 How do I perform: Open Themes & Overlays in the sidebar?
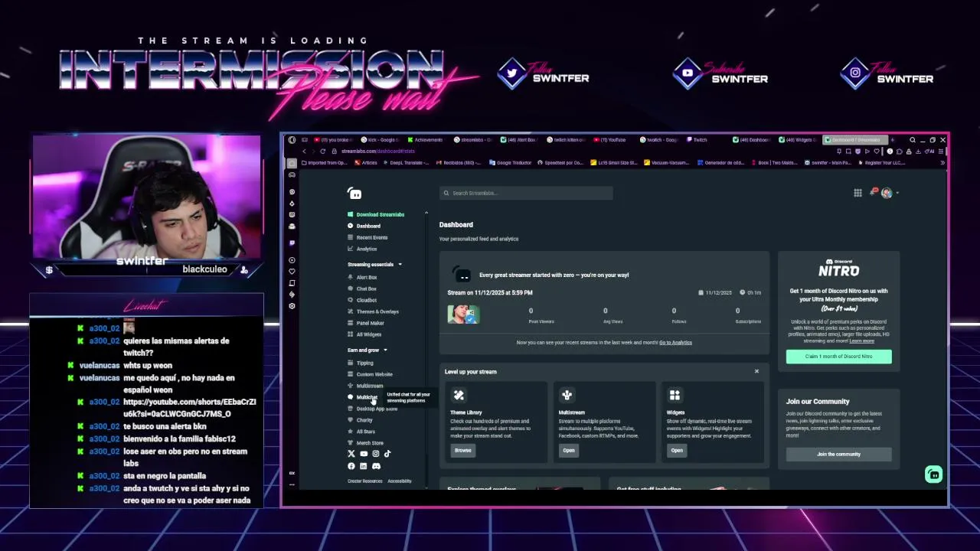(x=373, y=311)
